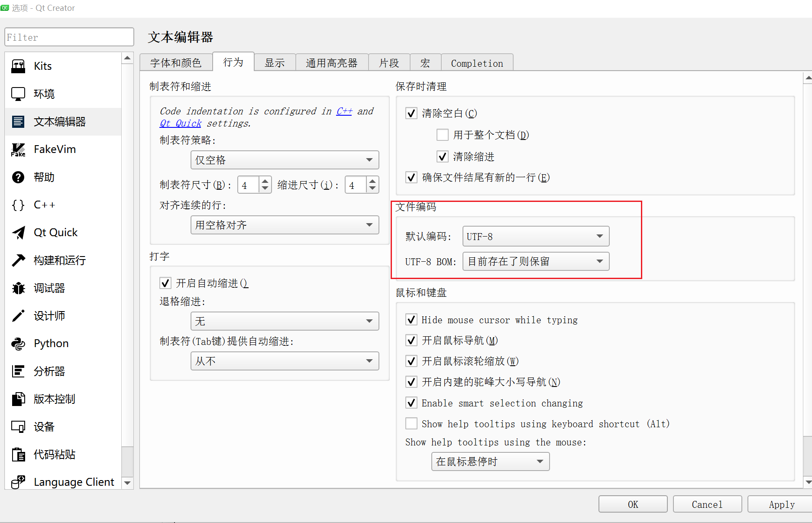The image size is (812, 523).
Task: Enable 用于整个文档 checkbox
Action: [442, 135]
